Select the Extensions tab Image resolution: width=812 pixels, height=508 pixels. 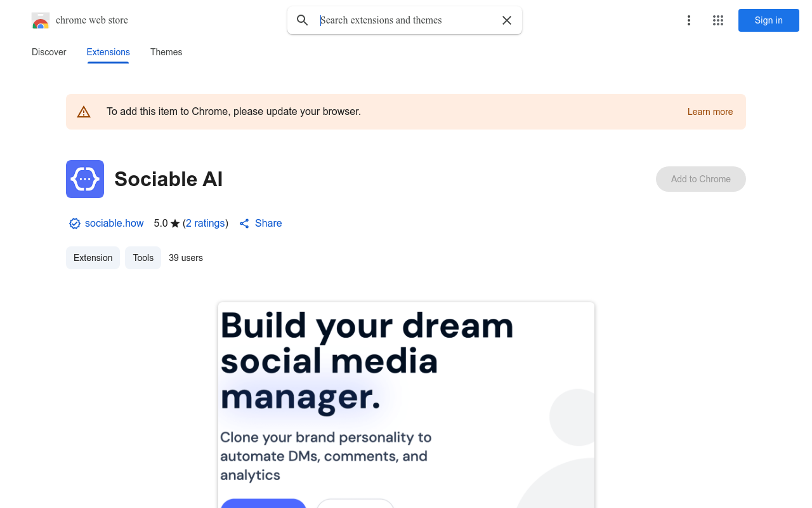coord(108,52)
